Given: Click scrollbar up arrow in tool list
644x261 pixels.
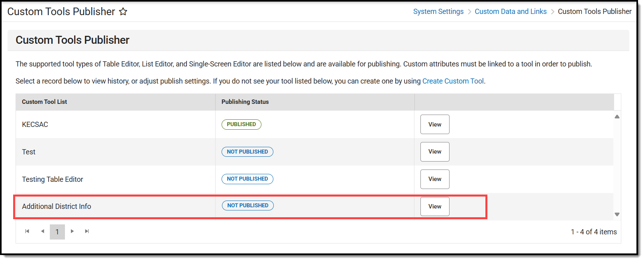Looking at the screenshot, I should [617, 117].
